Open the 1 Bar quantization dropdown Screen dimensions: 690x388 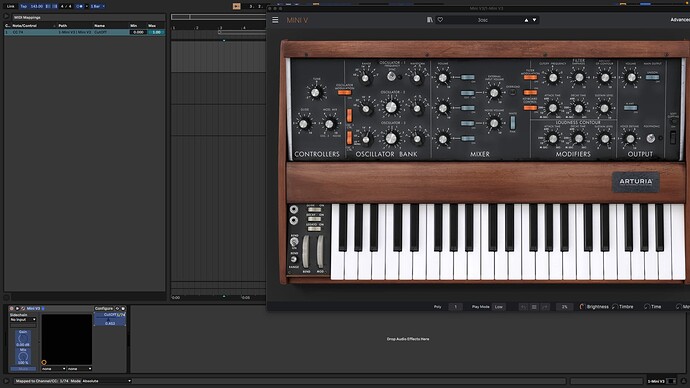pyautogui.click(x=98, y=6)
